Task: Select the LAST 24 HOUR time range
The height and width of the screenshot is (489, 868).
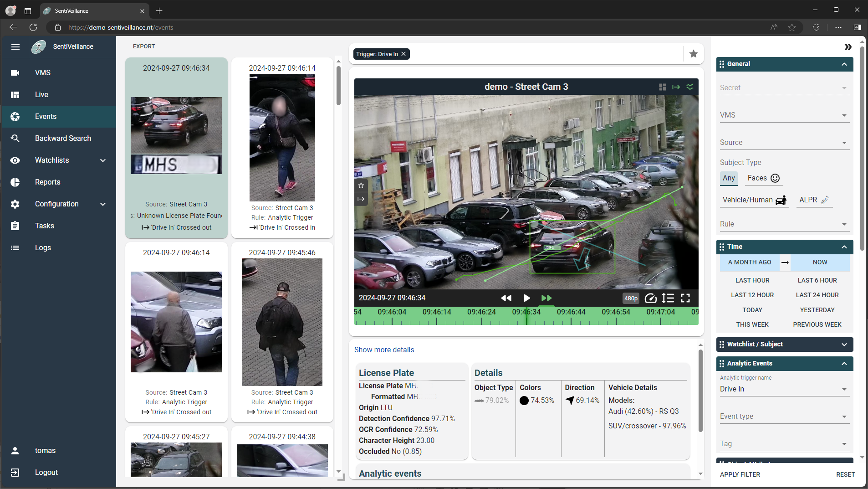Action: point(817,295)
